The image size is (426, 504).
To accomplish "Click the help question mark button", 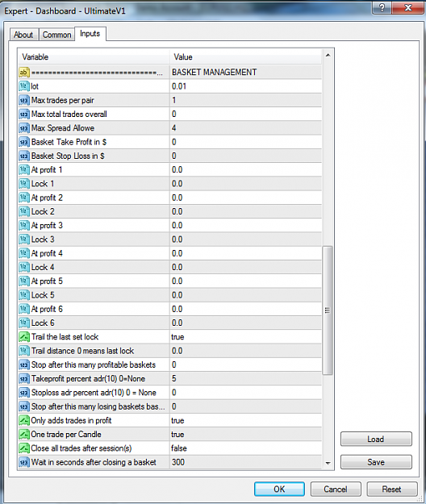I will [x=382, y=8].
